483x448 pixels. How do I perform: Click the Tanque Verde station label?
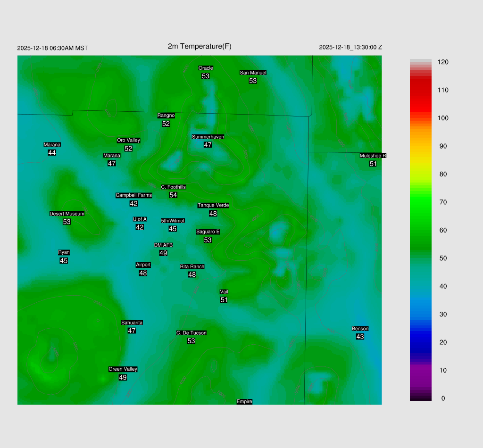click(x=213, y=205)
